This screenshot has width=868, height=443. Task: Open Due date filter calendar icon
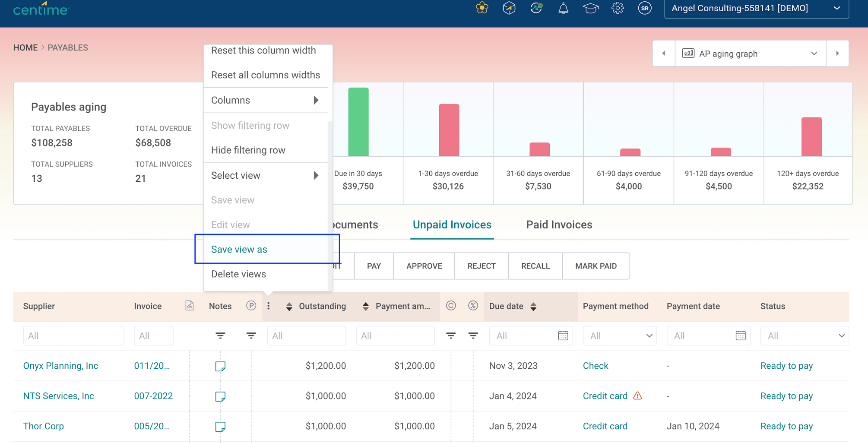point(563,335)
